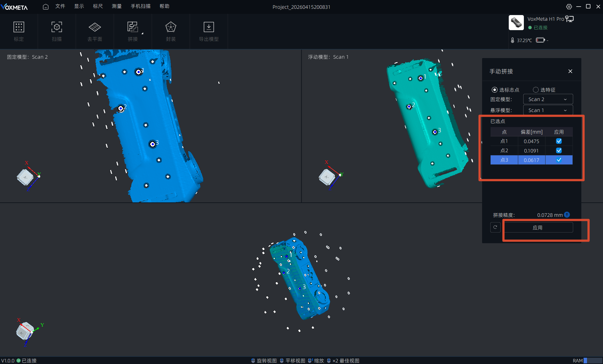Open the 帮助 menu
Screen dimensions: 603x364
[x=165, y=6]
